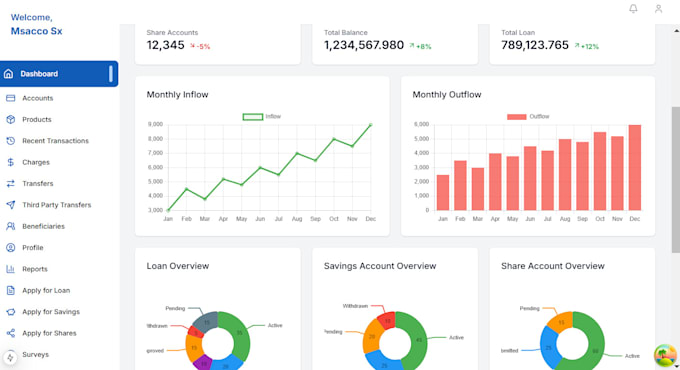Select Apply for Shares link
This screenshot has height=370, width=680.
[49, 333]
